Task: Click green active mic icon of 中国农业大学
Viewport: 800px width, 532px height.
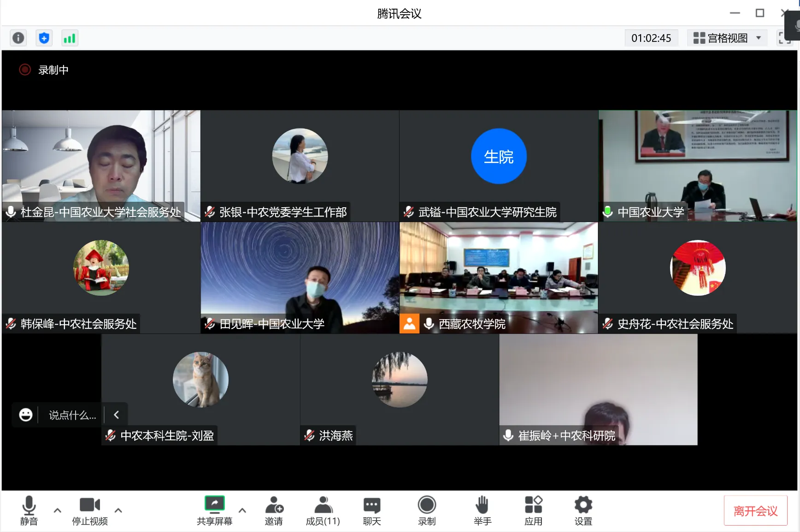Action: [x=608, y=211]
